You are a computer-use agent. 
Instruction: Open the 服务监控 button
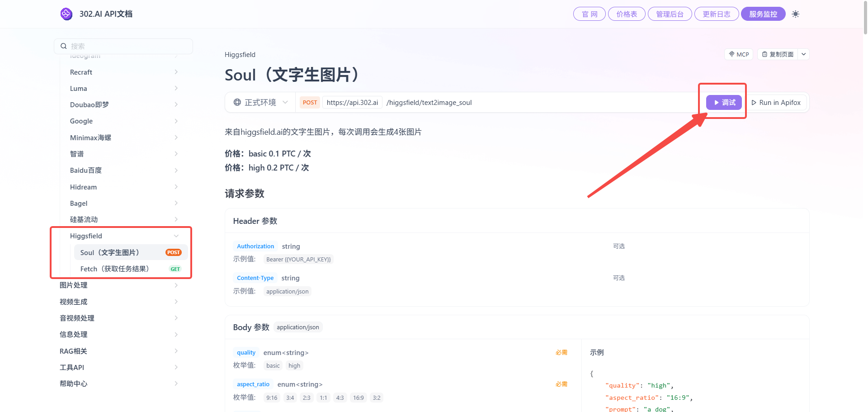pyautogui.click(x=763, y=14)
